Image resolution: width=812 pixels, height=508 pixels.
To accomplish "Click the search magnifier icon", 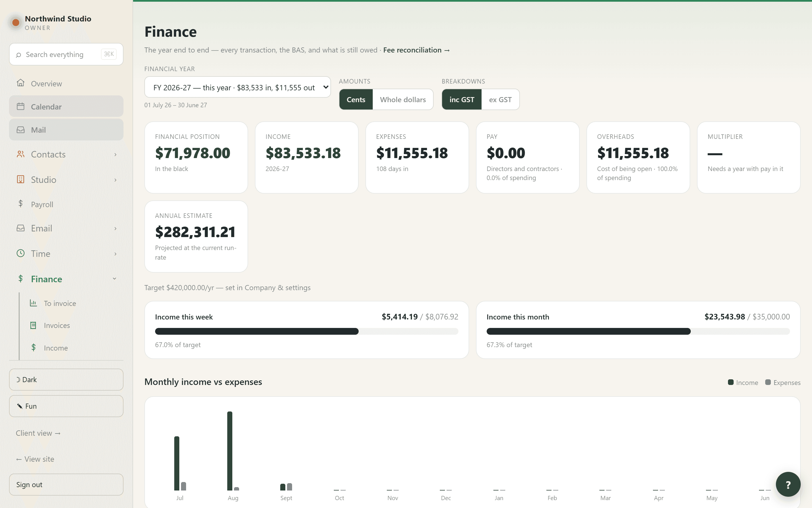I will click(x=18, y=55).
